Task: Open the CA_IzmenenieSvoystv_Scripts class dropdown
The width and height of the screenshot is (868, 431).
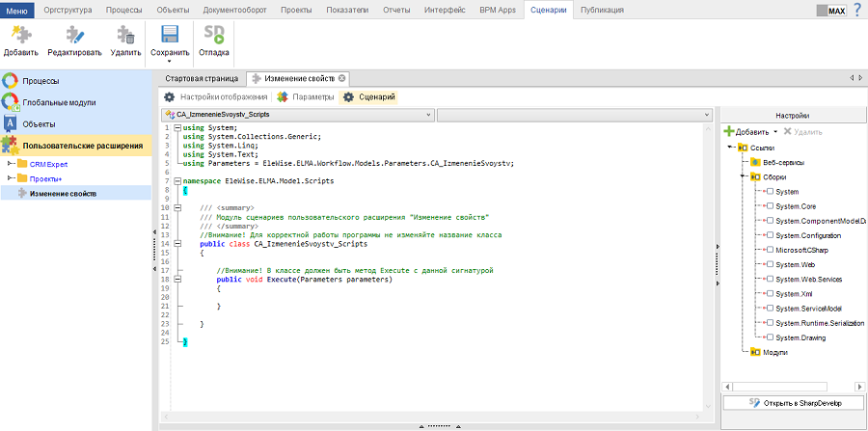Action: (x=427, y=115)
